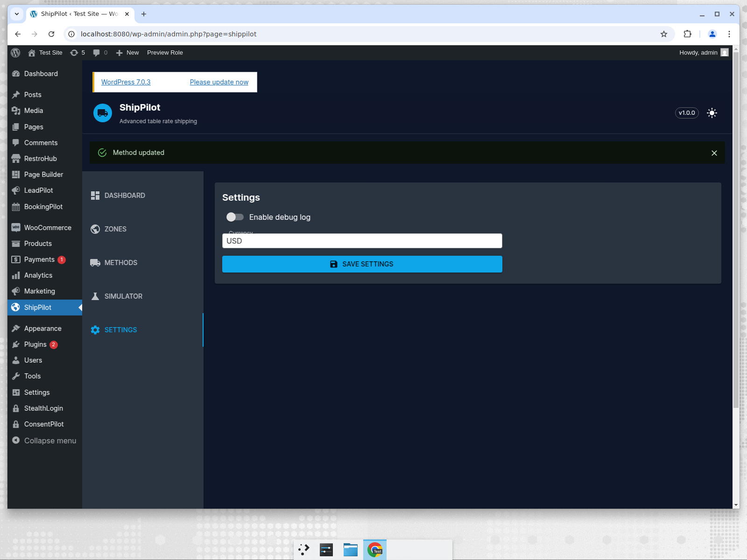Open the Plugins menu
Viewport: 747px width, 560px height.
click(45, 344)
